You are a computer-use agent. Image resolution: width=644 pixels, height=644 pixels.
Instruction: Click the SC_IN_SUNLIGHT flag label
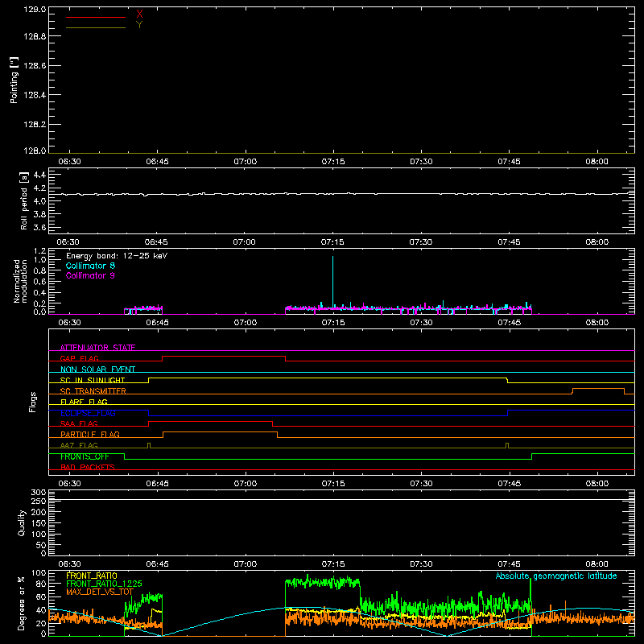point(93,380)
